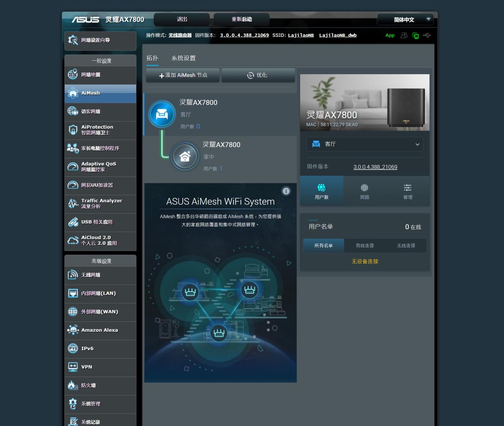Open the Network Map globe icon

click(x=73, y=74)
